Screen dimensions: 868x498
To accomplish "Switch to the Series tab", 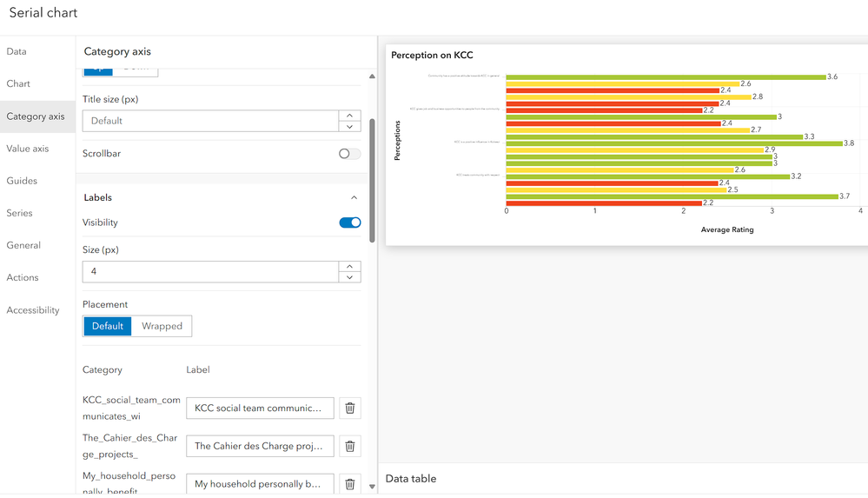I will coord(19,213).
